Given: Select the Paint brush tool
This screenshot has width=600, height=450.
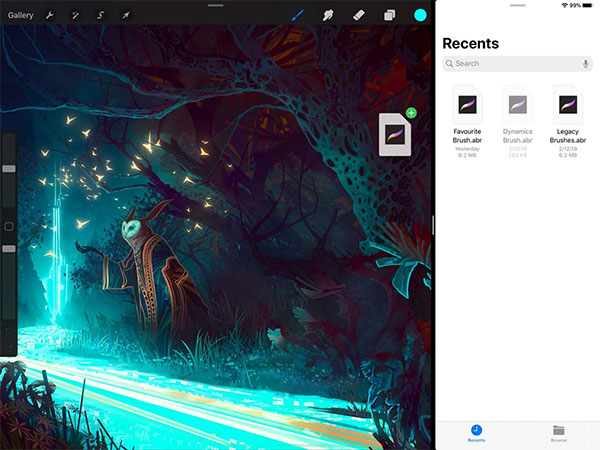Looking at the screenshot, I should 297,16.
